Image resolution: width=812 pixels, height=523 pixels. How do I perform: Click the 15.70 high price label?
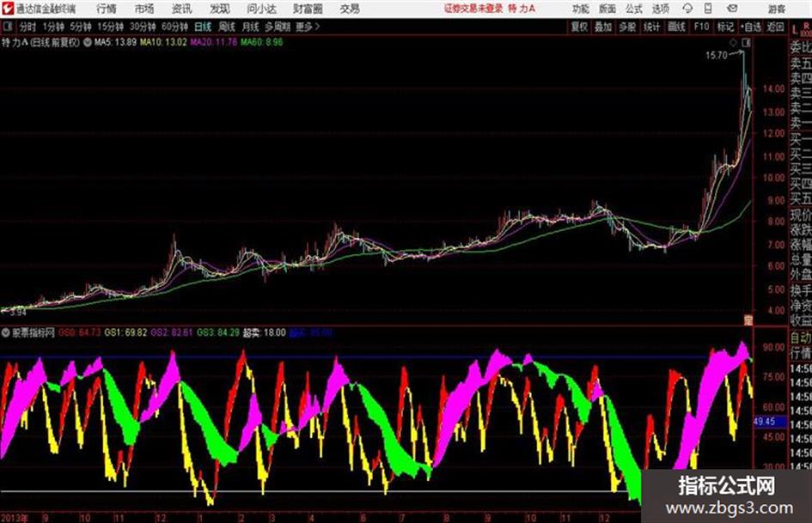pos(717,56)
